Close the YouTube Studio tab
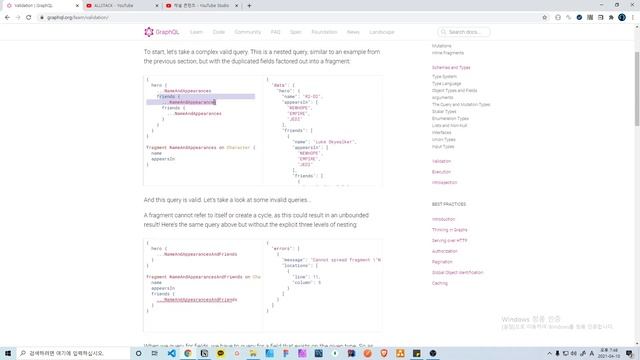Screen dimensions: 640x360 (x=236, y=6)
